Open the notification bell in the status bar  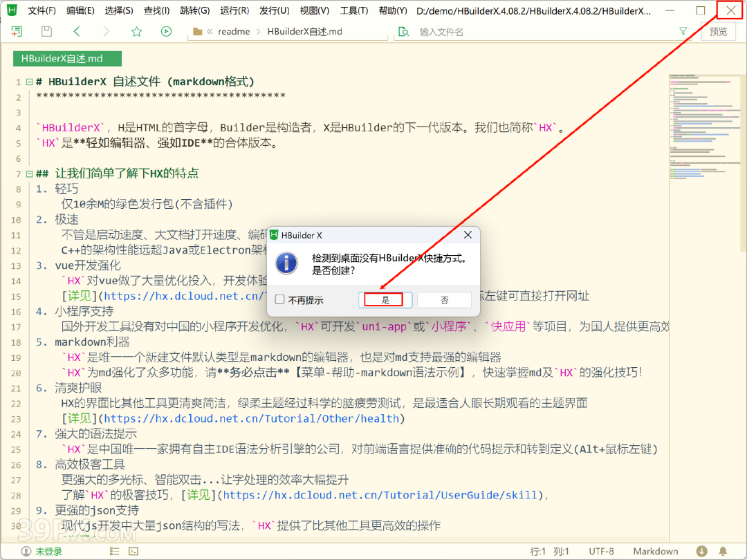[723, 551]
